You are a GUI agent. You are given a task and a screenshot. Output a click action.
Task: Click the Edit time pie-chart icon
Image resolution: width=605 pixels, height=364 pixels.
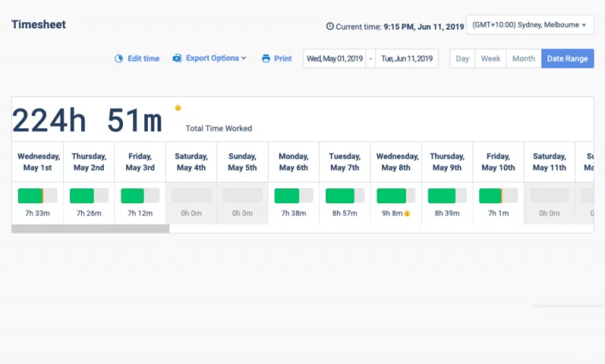119,58
